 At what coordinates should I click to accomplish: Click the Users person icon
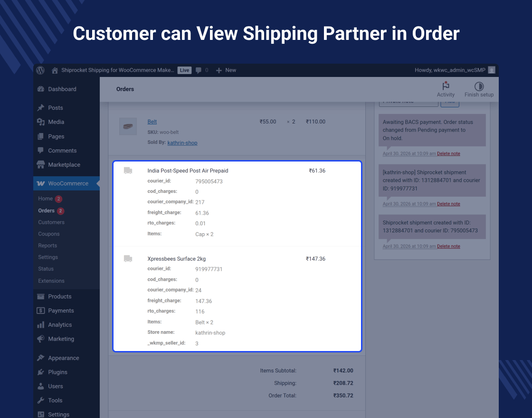(41, 386)
